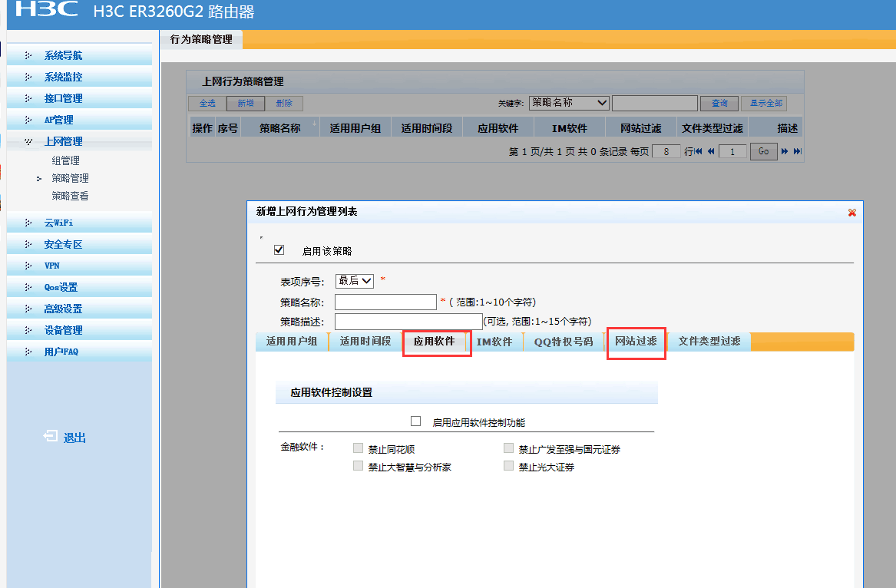The image size is (896, 588).
Task: Click arrow icon beside 系统导航
Action: tap(28, 55)
